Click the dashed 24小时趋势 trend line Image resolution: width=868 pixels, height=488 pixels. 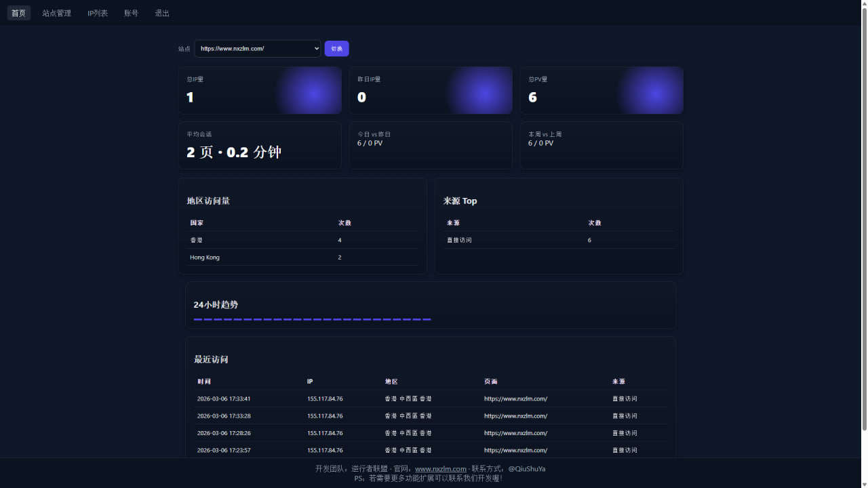[x=311, y=319]
